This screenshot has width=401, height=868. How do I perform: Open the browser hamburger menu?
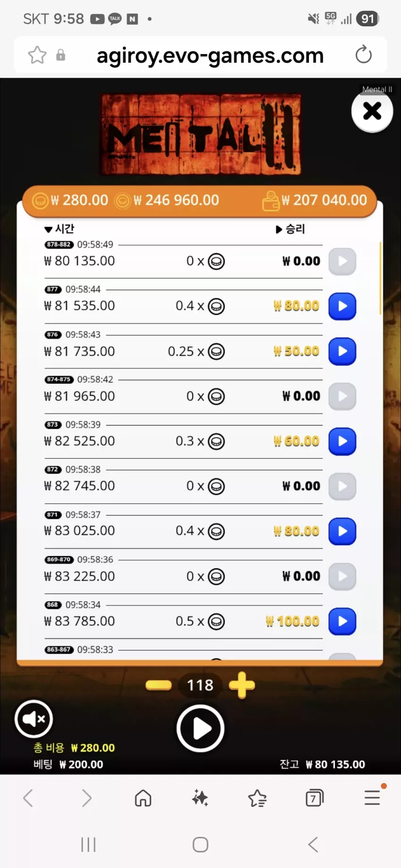pos(372,797)
